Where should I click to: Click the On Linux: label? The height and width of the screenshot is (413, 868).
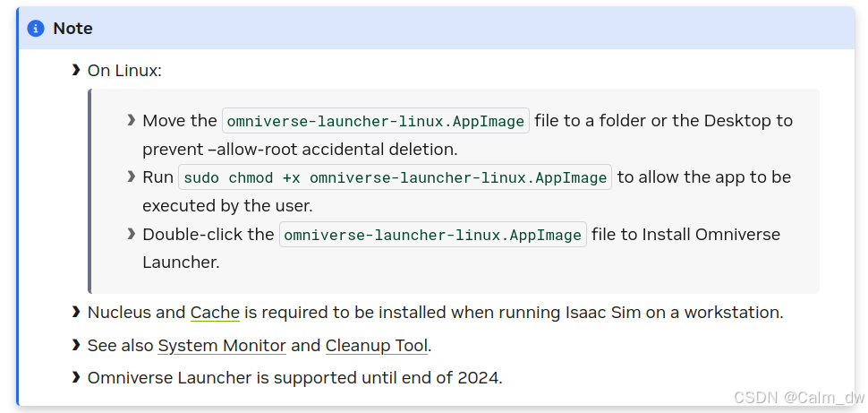coord(124,70)
